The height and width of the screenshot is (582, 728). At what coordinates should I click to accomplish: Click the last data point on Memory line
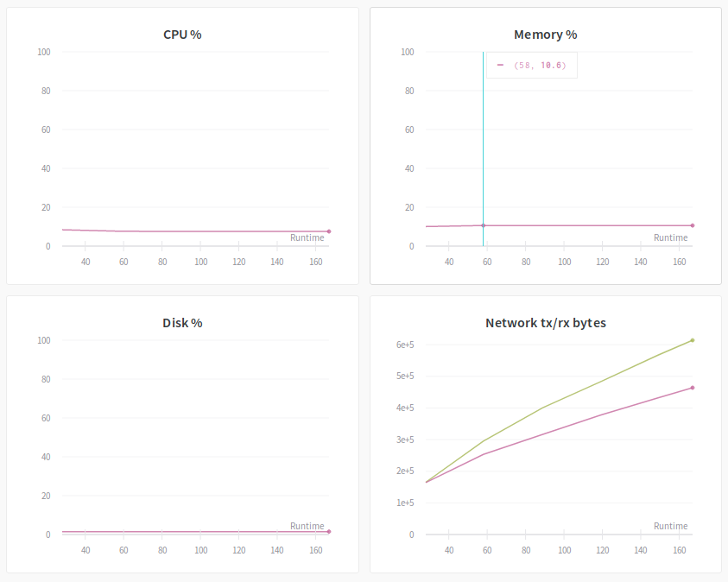(693, 225)
